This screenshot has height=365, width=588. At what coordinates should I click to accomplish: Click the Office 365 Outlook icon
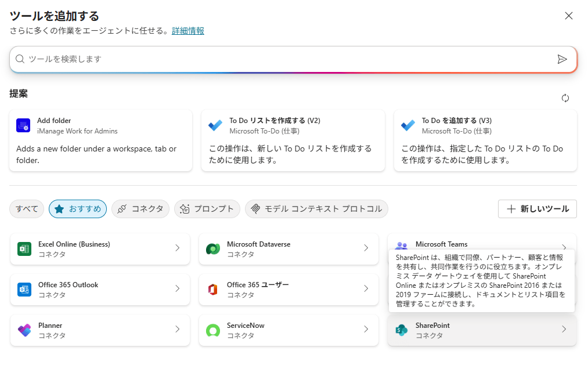(x=24, y=290)
